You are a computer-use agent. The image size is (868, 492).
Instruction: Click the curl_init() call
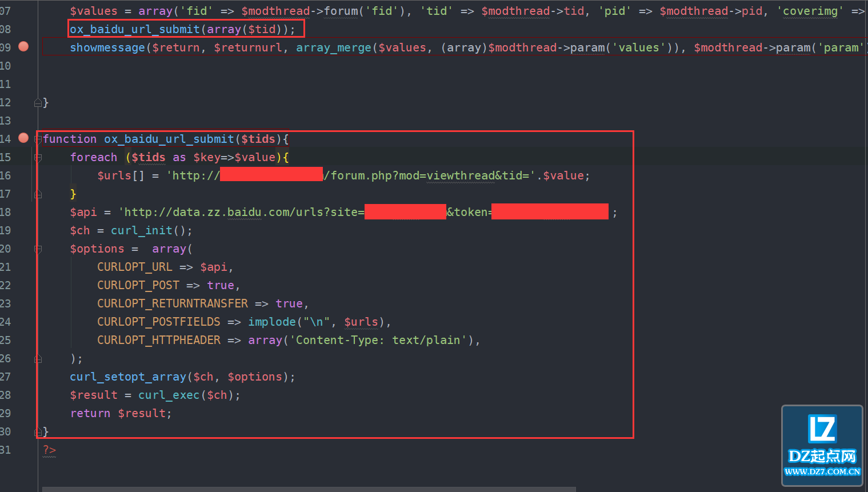149,230
